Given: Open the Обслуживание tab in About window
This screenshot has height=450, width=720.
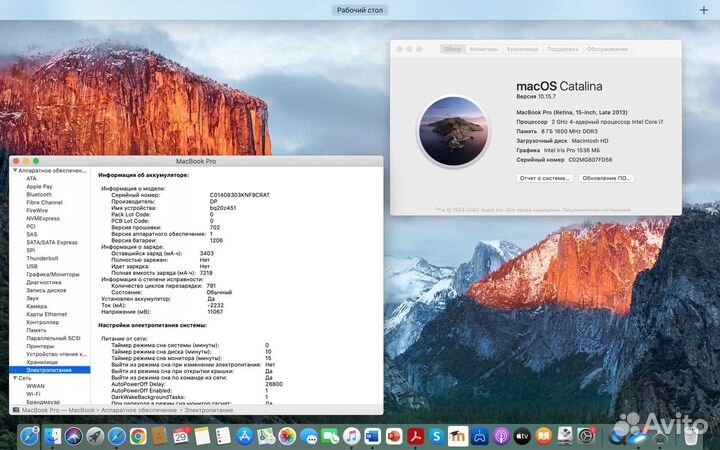Looking at the screenshot, I should 607,49.
